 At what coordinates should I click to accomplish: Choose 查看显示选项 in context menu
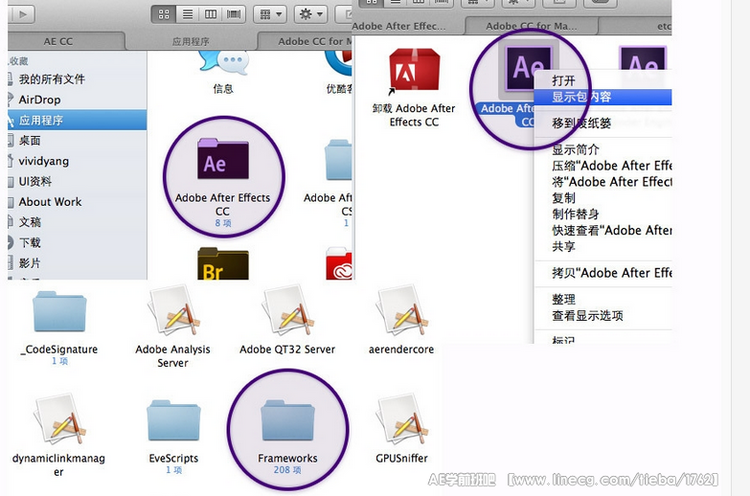coord(603,316)
